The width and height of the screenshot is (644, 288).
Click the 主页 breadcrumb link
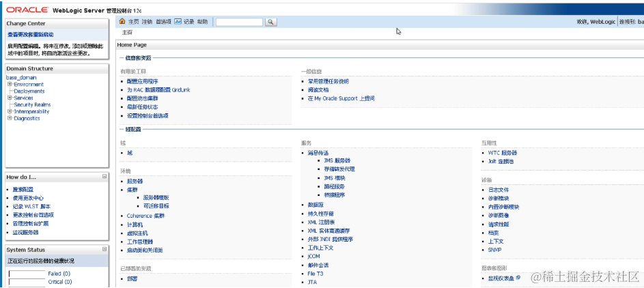click(x=127, y=33)
